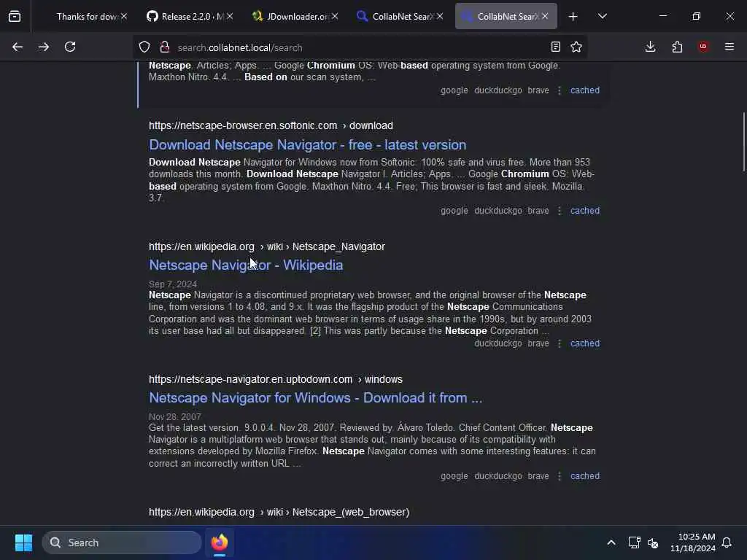Screen dimensions: 747x560
Task: Reload the current page
Action: click(70, 47)
